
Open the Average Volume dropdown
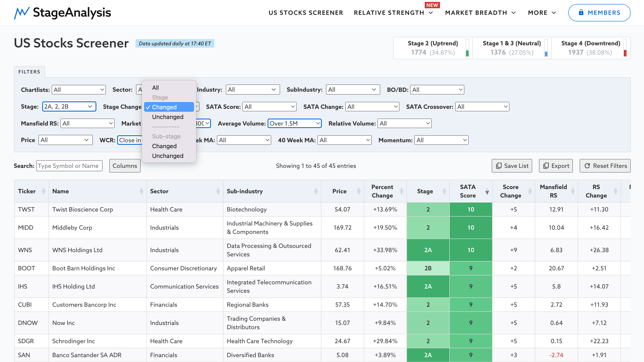click(x=294, y=123)
